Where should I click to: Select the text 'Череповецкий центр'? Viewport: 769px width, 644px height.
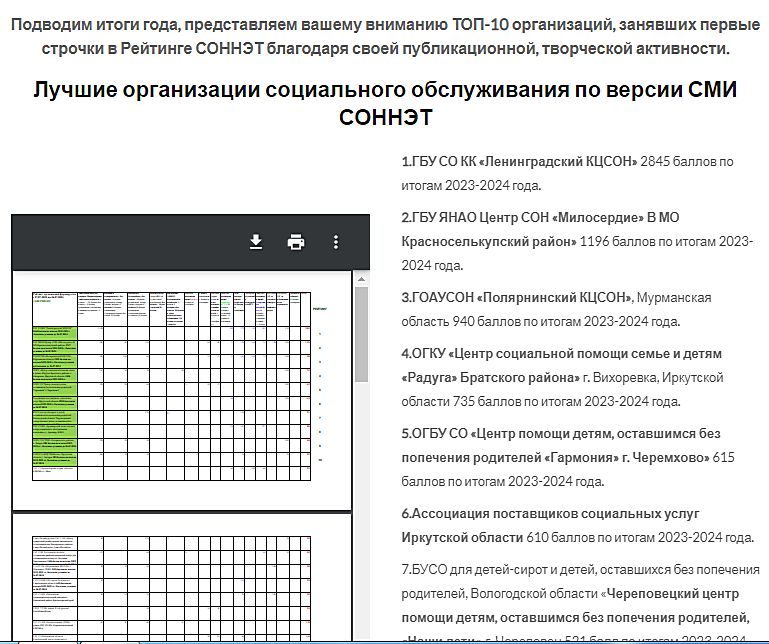[x=673, y=593]
